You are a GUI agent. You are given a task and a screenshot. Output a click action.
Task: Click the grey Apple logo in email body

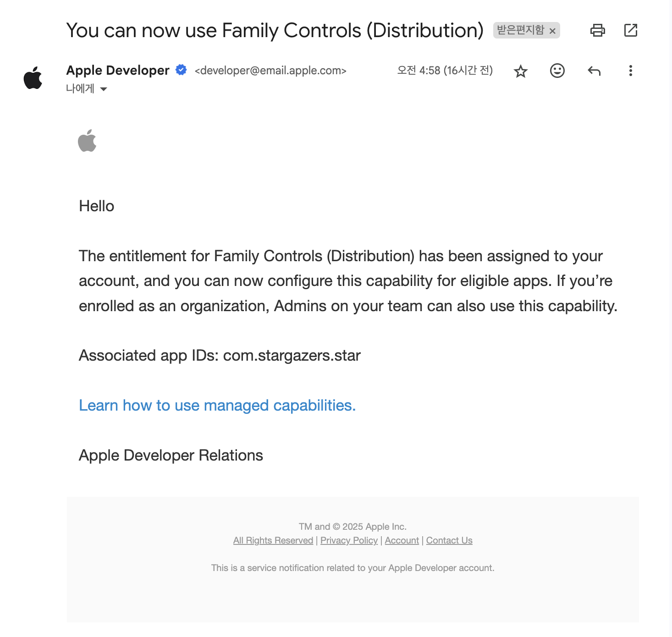(87, 140)
